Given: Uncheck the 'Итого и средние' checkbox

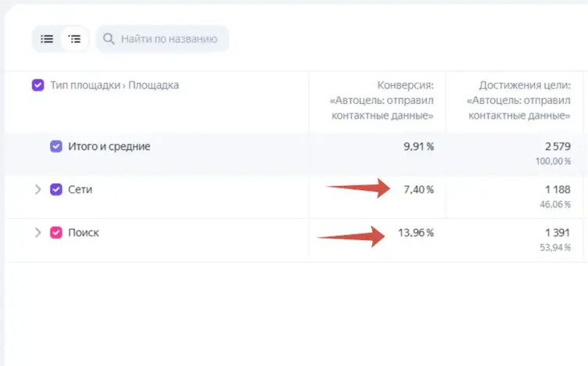Looking at the screenshot, I should coord(56,146).
